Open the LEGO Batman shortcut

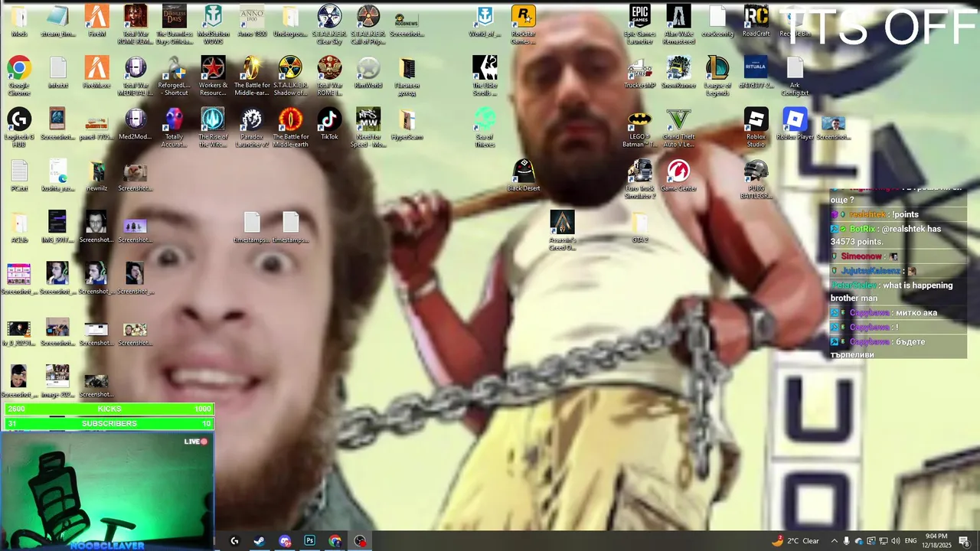pyautogui.click(x=639, y=128)
